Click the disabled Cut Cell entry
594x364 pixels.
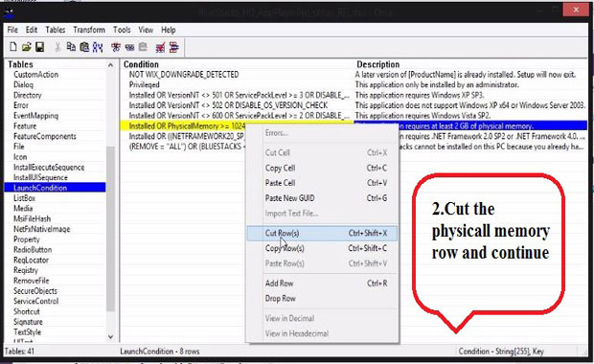[x=322, y=152]
